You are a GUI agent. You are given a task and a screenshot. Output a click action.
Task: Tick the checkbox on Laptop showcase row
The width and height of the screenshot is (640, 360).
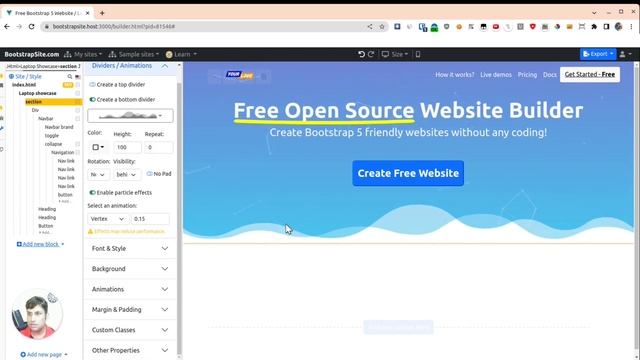(x=78, y=93)
